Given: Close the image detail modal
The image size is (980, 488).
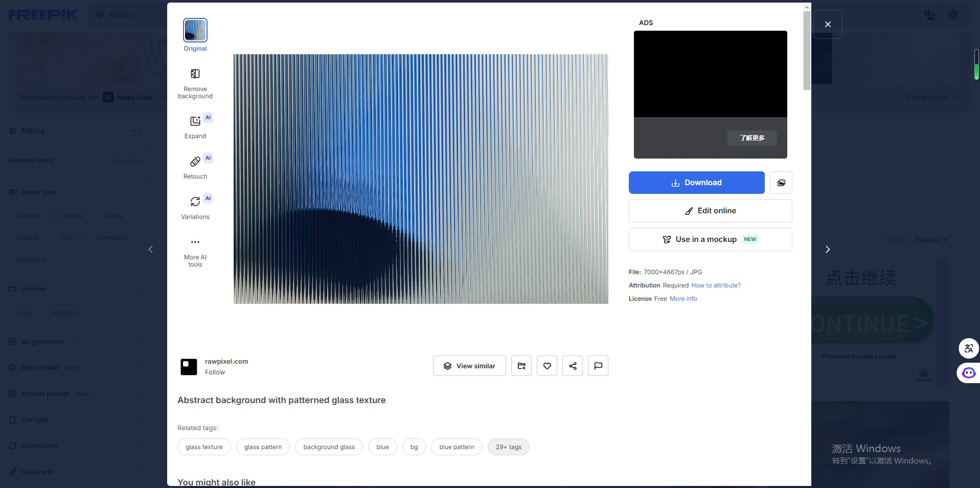Looking at the screenshot, I should pyautogui.click(x=828, y=24).
